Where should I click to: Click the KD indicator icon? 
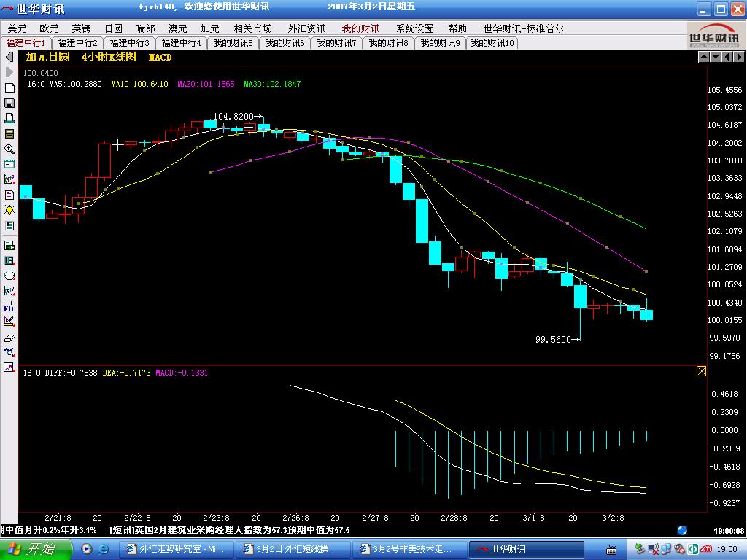coord(9,306)
